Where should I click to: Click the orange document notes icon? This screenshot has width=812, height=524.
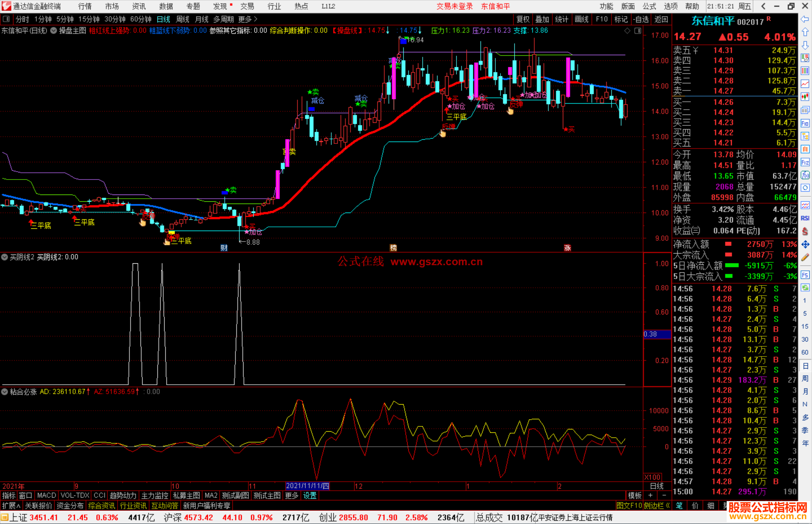point(805,149)
